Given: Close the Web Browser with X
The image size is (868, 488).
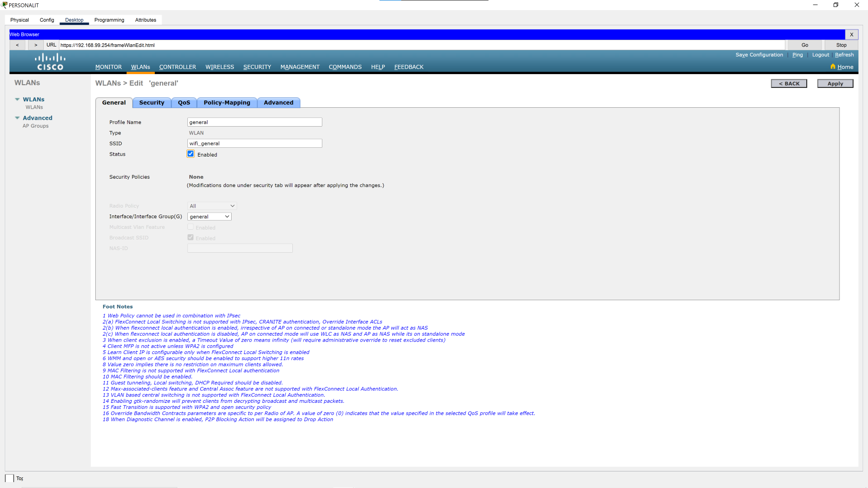Looking at the screenshot, I should [x=851, y=35].
